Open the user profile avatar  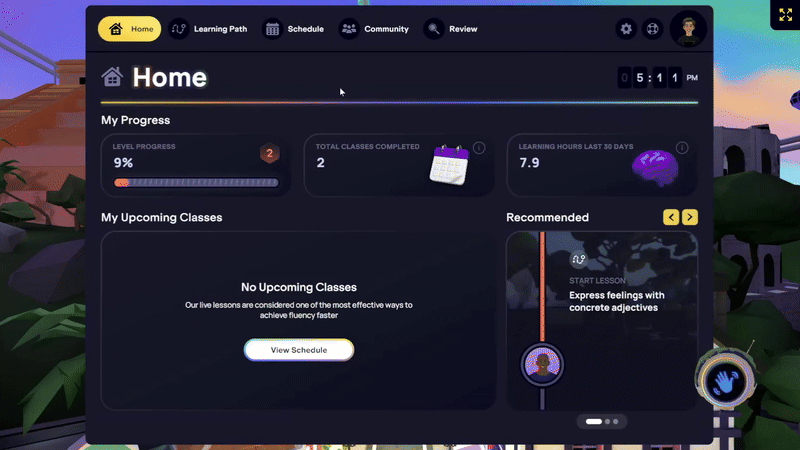(688, 29)
